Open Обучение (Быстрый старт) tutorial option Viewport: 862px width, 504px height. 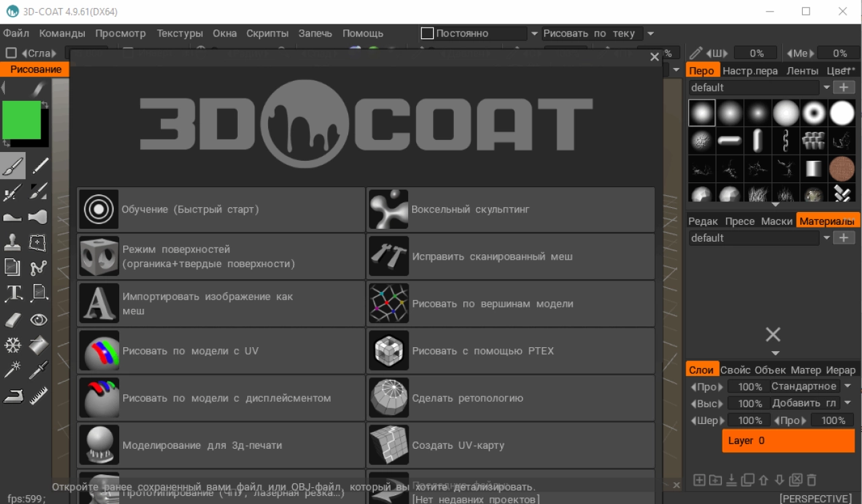click(221, 209)
